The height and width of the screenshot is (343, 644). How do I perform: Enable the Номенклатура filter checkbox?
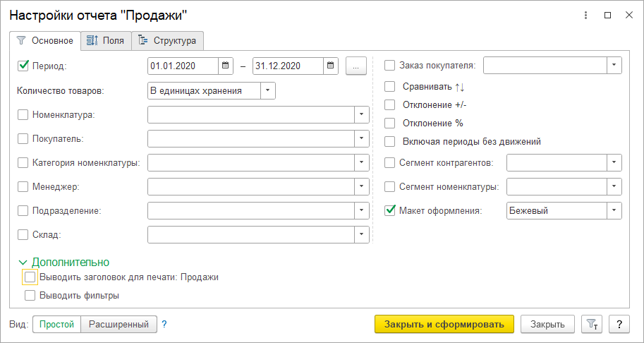coord(23,114)
